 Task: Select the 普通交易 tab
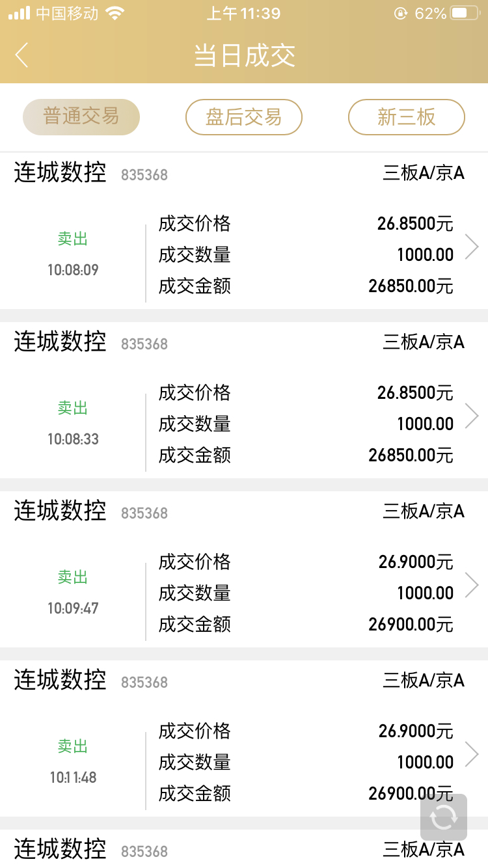(81, 117)
